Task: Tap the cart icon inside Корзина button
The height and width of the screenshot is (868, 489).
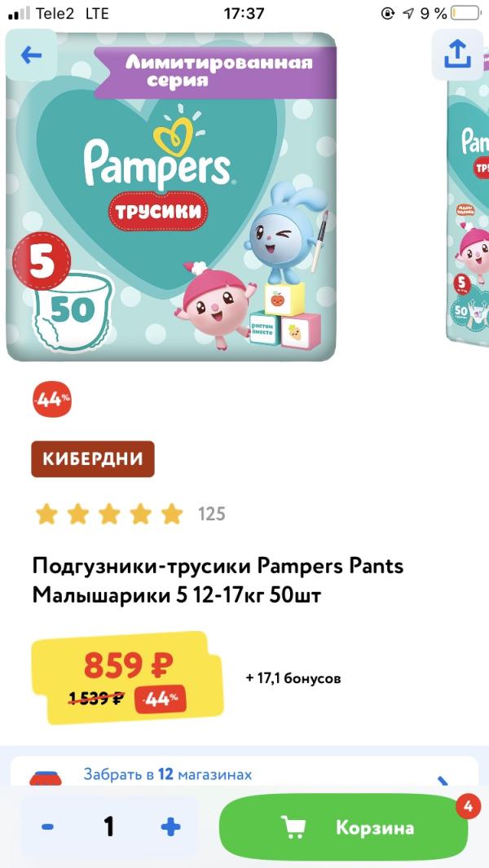Action: (x=293, y=827)
